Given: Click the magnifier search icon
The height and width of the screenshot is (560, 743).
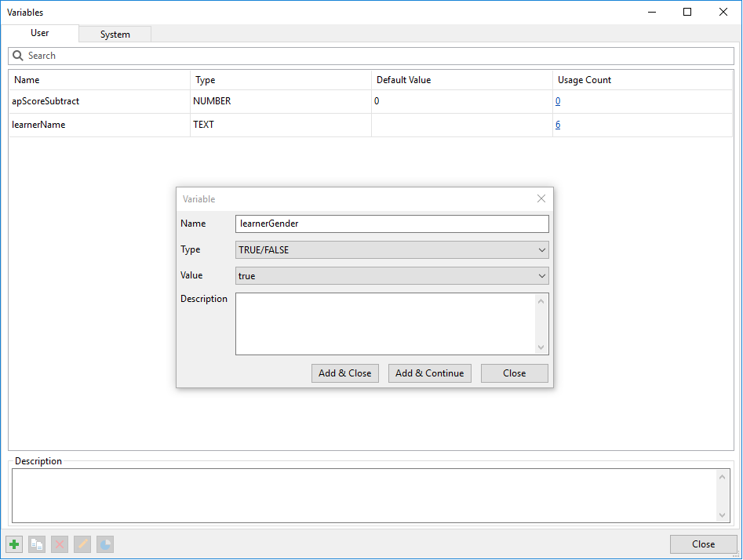Looking at the screenshot, I should coord(18,56).
